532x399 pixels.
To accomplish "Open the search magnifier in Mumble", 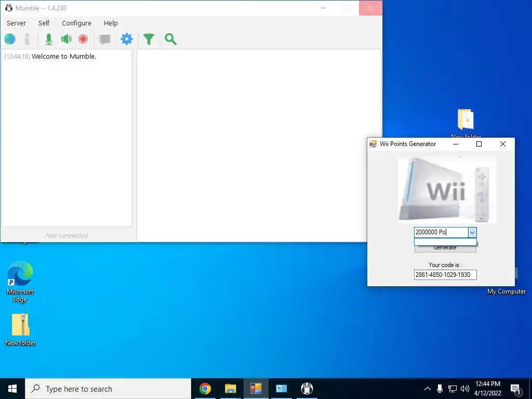I will (170, 39).
